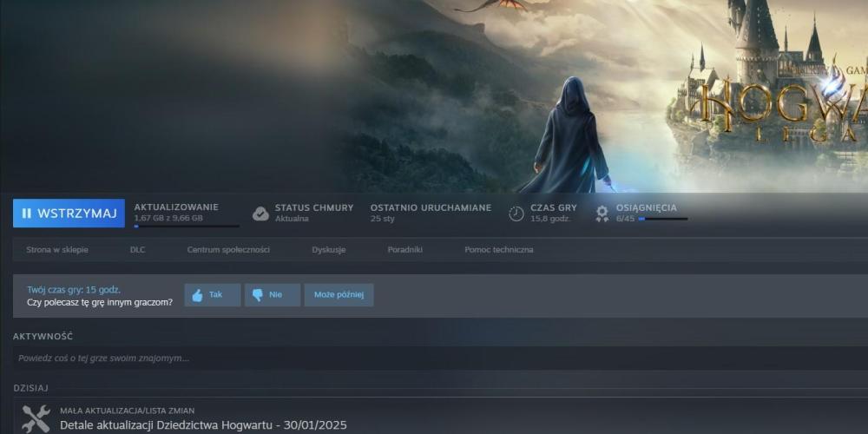Screen dimensions: 868x434
Task: Click the AKTUALIZOWANIE status label
Action: (x=176, y=207)
